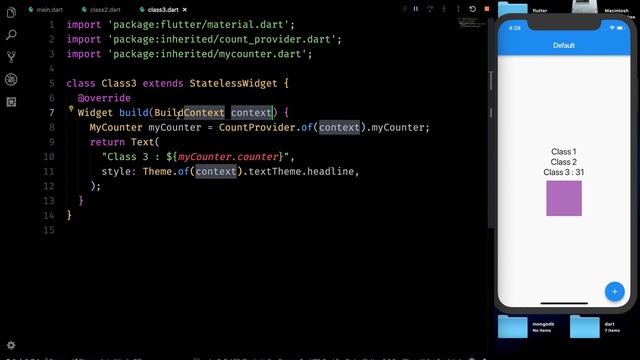The height and width of the screenshot is (360, 640).
Task: Click 'MyCounter' type on line 8
Action: pyautogui.click(x=116, y=128)
